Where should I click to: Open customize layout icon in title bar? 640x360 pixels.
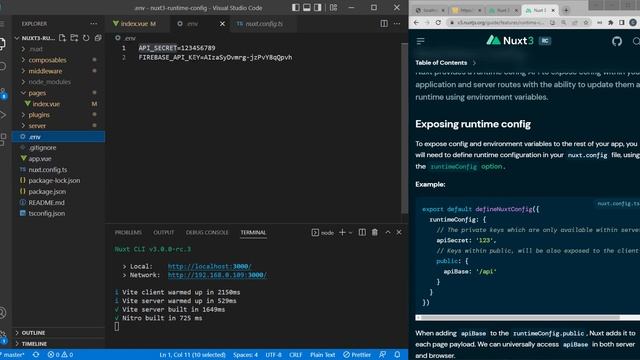click(x=333, y=7)
